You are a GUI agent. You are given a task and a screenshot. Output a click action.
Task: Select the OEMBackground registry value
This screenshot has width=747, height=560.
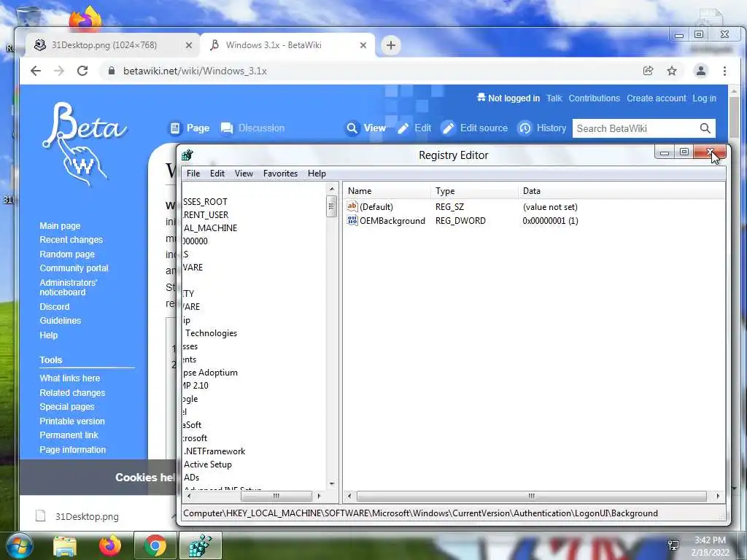[x=392, y=220]
